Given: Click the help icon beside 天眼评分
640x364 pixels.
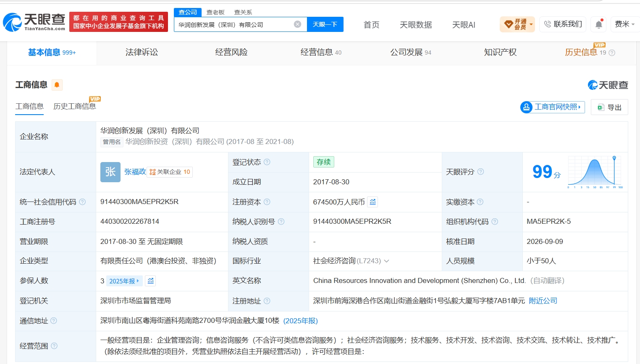Looking at the screenshot, I should [480, 172].
